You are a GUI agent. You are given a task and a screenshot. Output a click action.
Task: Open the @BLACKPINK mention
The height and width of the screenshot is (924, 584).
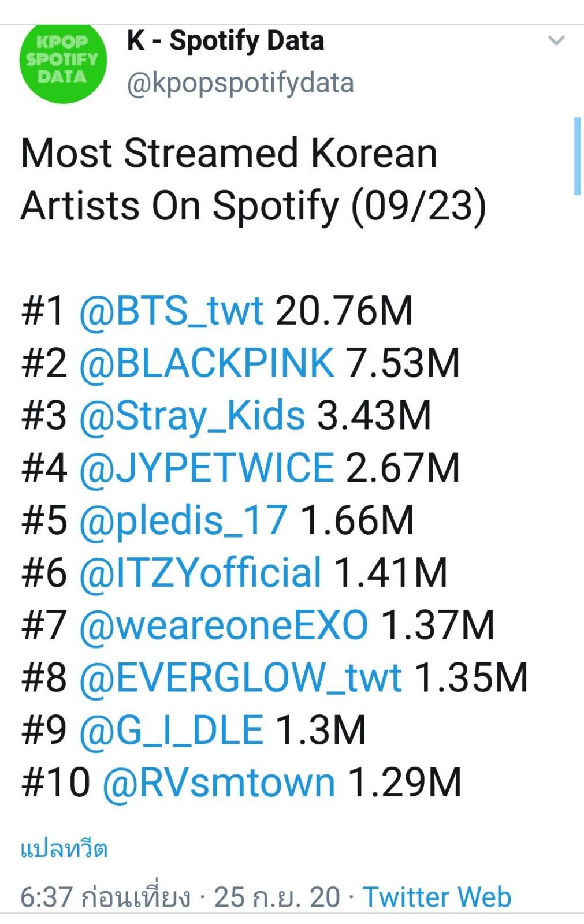[x=206, y=363]
